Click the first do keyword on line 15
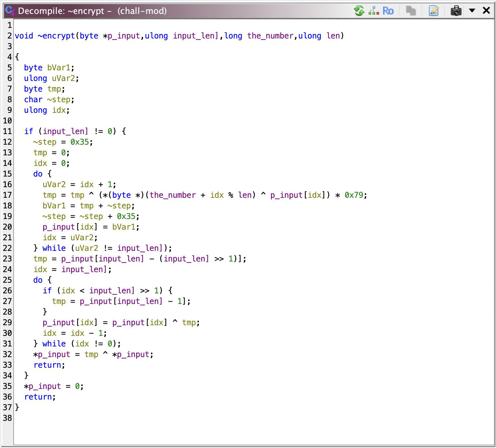The image size is (496, 448). [38, 174]
